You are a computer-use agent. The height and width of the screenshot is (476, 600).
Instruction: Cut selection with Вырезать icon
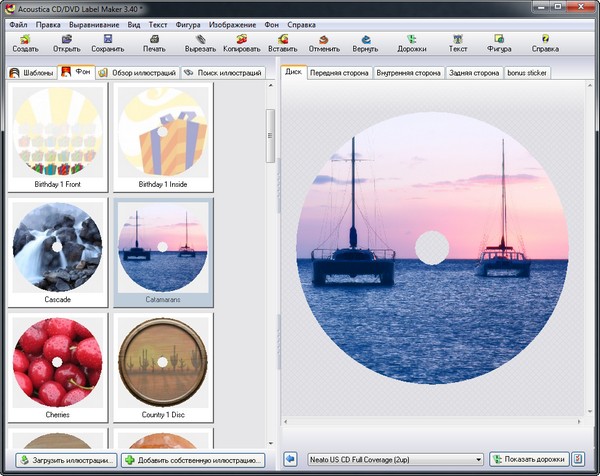tap(200, 42)
